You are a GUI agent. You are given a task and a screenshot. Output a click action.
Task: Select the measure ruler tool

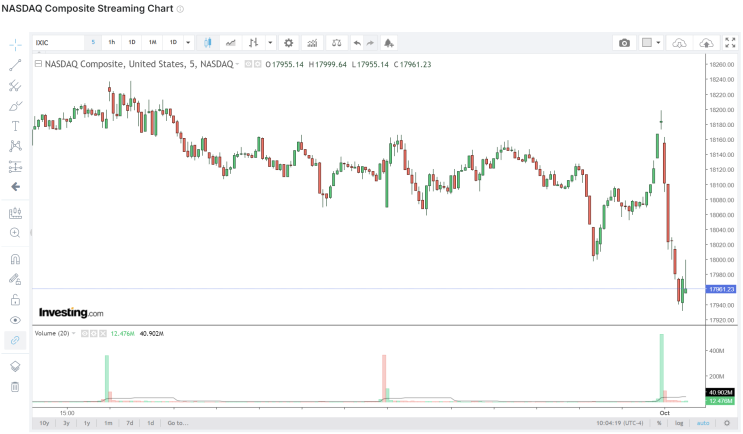(15, 213)
